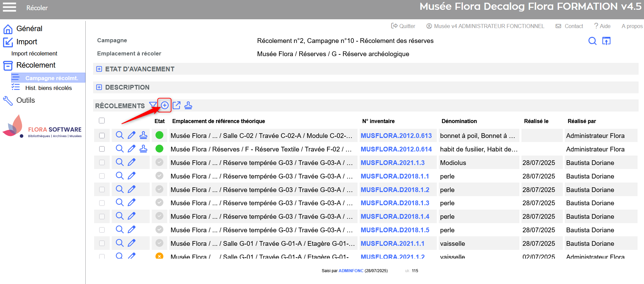Viewport: 644px width, 284px height.
Task: Click the search magnifier icon near Campagne
Action: pos(592,41)
